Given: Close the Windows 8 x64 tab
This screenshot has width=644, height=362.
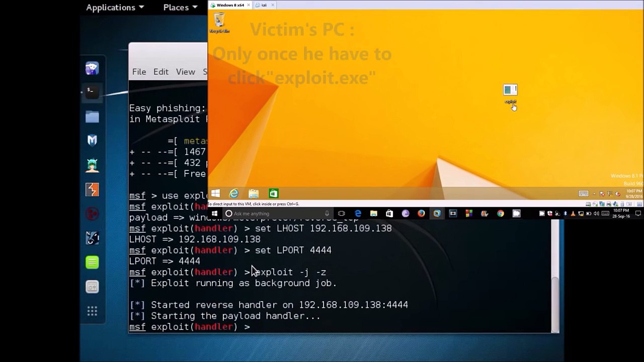Looking at the screenshot, I should [249, 5].
